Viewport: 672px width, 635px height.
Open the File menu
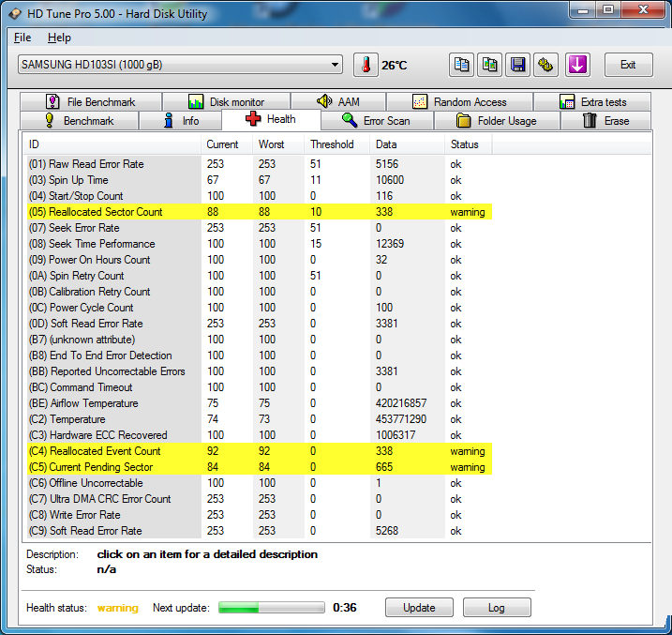[x=22, y=38]
